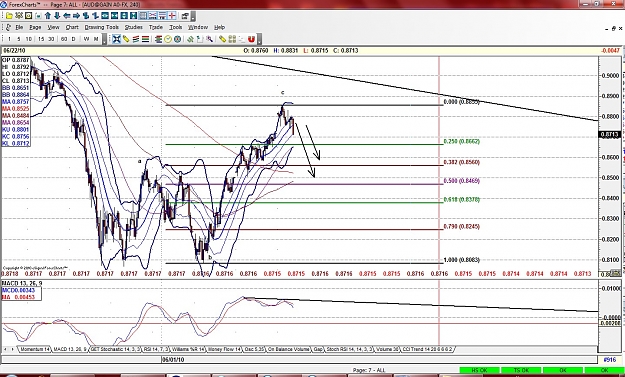Screen dimensions: 625x377
Task: Open the Page menu
Action: [35, 27]
